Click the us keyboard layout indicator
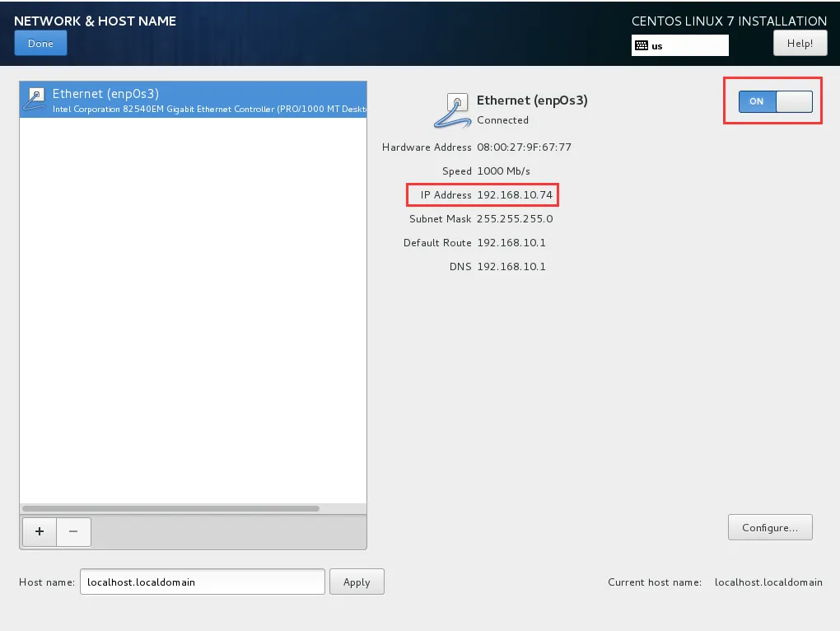Screen dimensions: 840x631 click(679, 45)
